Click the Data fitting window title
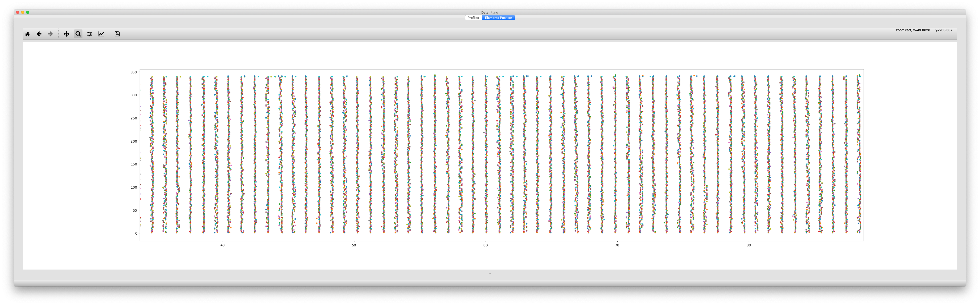Screen dimensions: 980x305 click(490, 12)
